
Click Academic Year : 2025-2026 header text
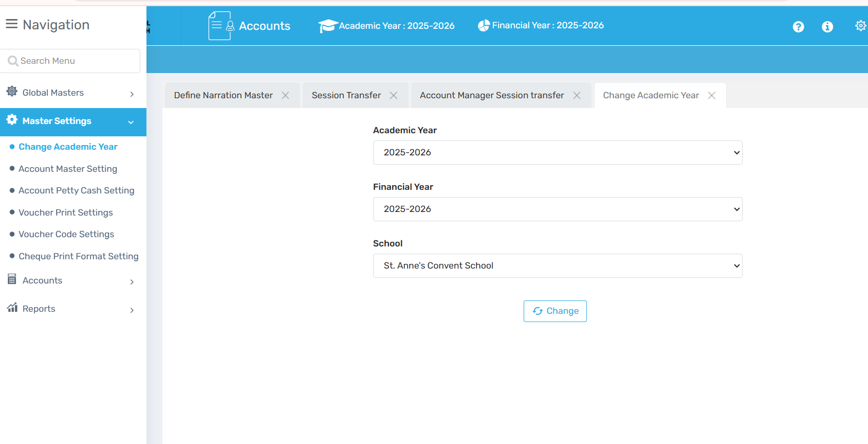click(x=397, y=26)
